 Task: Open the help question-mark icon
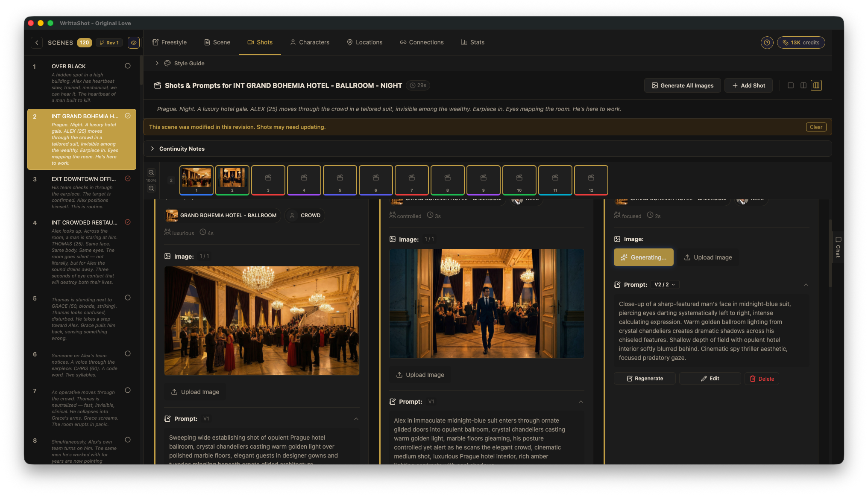(767, 42)
